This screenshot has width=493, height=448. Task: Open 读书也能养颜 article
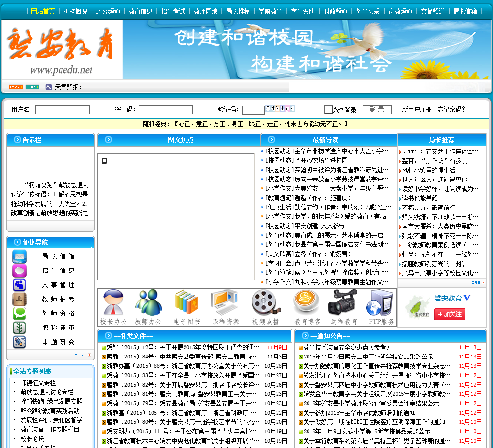click(420, 198)
